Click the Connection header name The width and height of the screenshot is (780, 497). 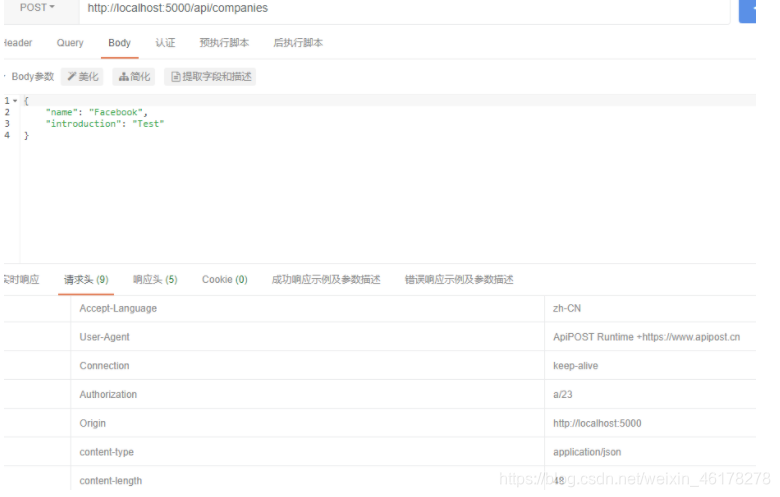[x=104, y=366]
